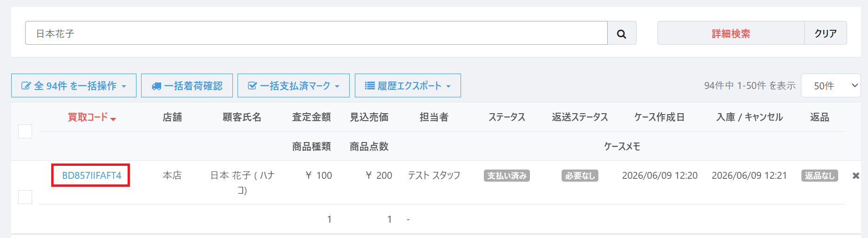The width and height of the screenshot is (868, 238).
Task: Expand the 一括支払済マーク dropdown caret
Action: [337, 87]
